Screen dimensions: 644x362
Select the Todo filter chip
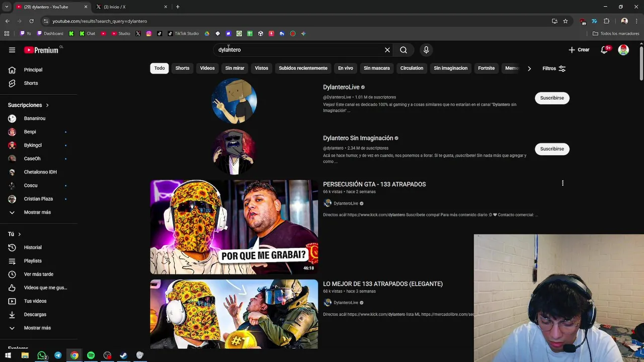(159, 68)
